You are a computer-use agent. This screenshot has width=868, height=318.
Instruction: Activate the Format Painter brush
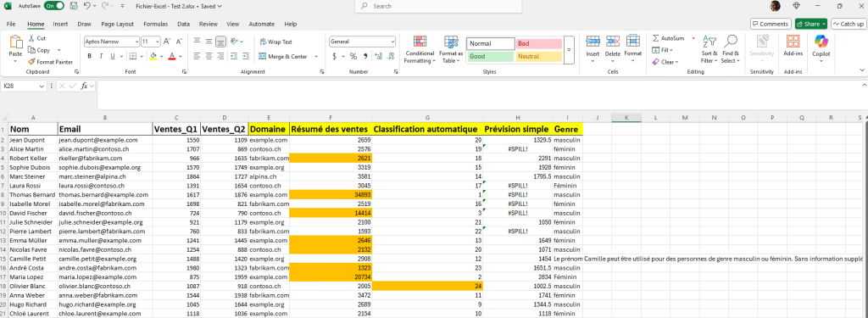click(50, 62)
